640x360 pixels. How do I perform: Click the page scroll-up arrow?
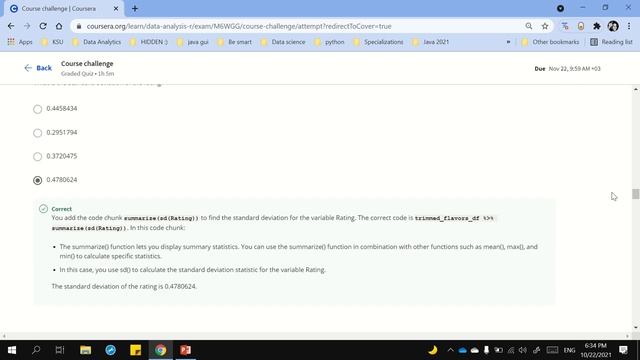click(636, 89)
